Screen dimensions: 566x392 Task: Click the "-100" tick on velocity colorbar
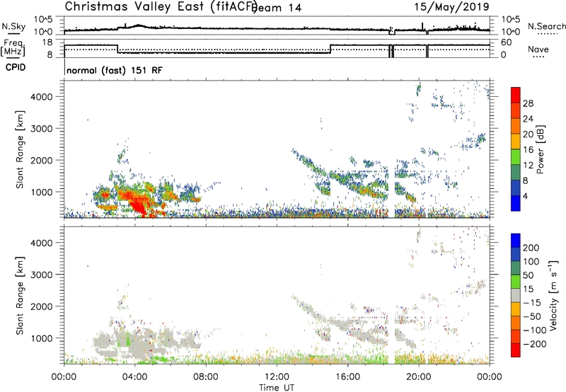click(535, 330)
